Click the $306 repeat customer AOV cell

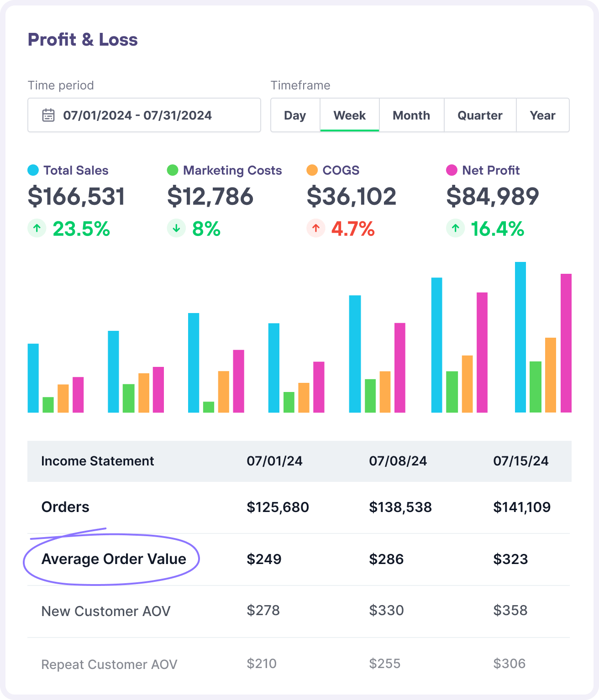click(510, 663)
